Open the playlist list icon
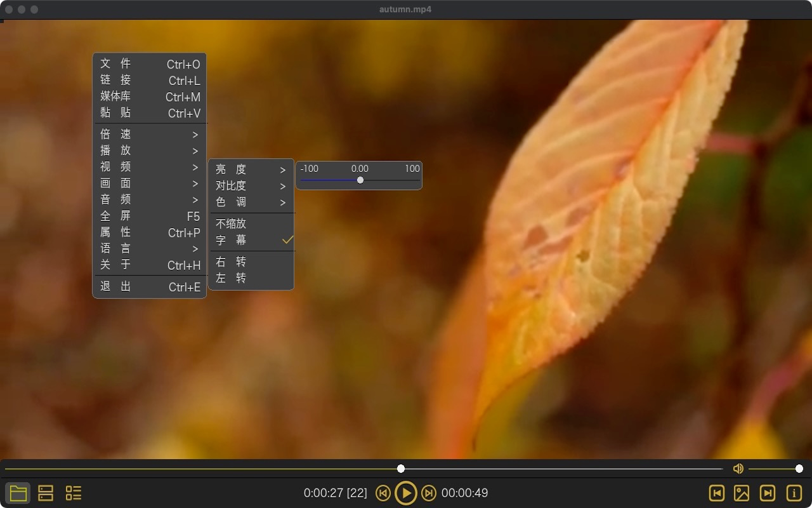Viewport: 812px width, 508px height. (74, 493)
